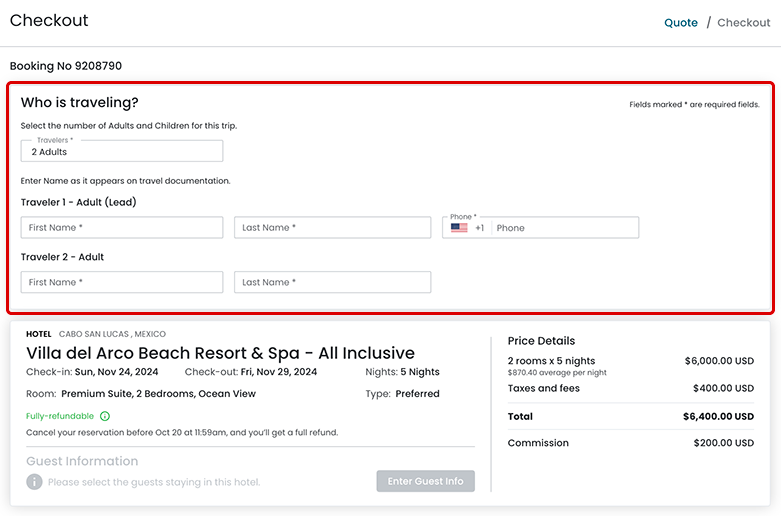
Task: Focus Traveler 1 Last Name field
Action: (333, 228)
